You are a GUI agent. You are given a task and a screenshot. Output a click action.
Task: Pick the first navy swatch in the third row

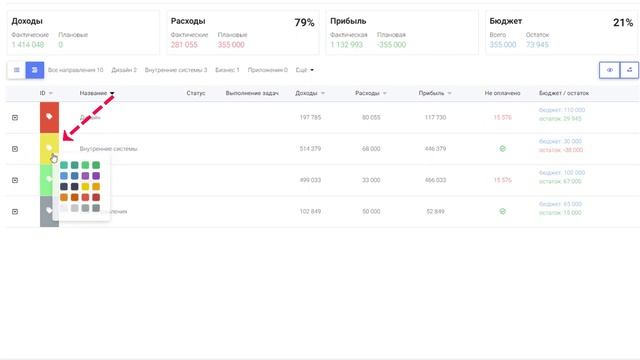click(64, 187)
